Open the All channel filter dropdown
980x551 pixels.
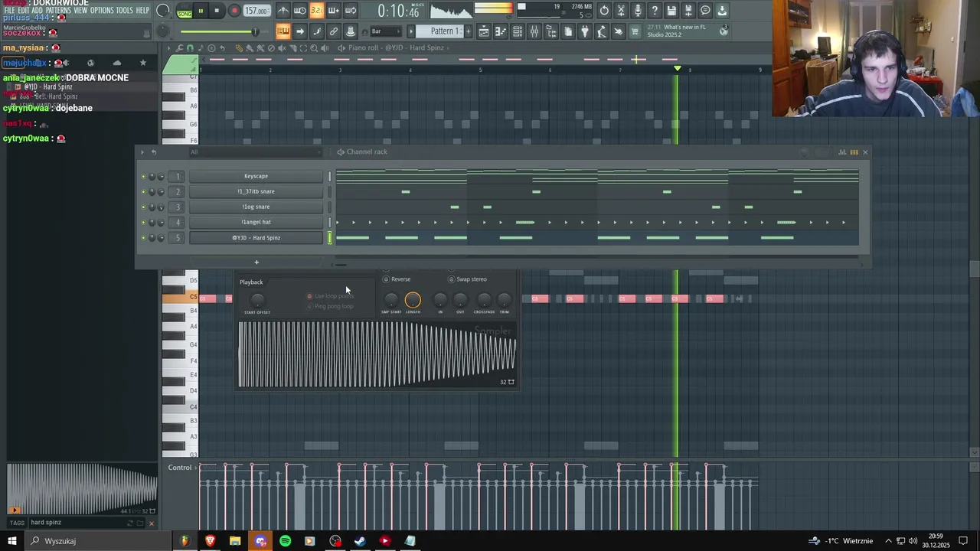256,152
